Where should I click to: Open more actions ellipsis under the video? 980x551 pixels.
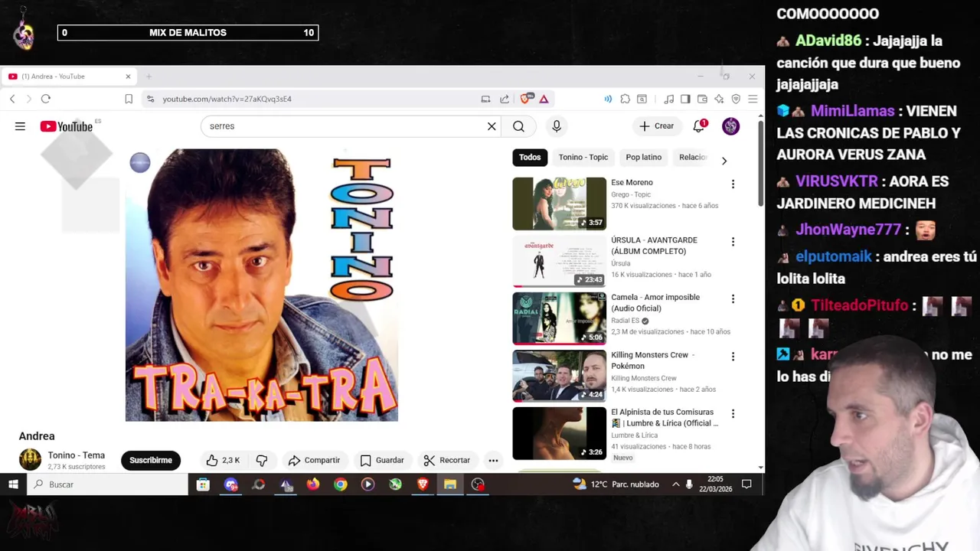click(493, 460)
